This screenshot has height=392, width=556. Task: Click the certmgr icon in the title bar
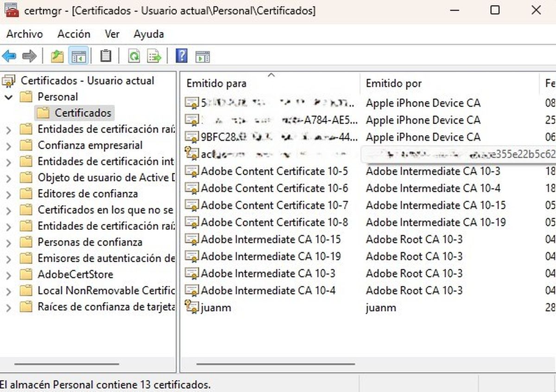(x=11, y=10)
